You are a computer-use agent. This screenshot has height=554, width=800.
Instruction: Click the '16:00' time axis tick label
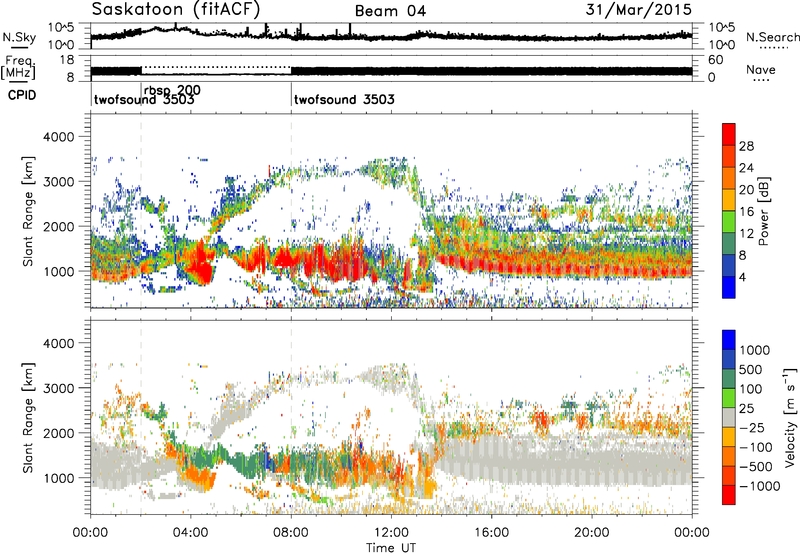click(x=491, y=533)
